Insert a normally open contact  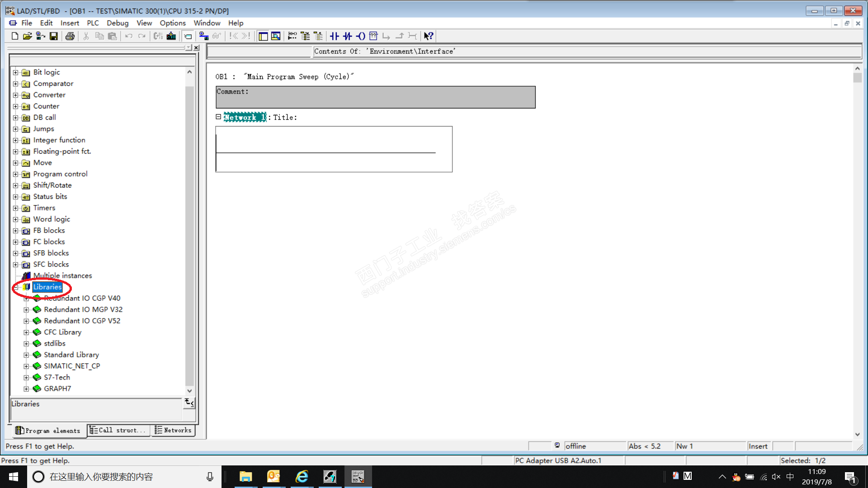pyautogui.click(x=334, y=36)
